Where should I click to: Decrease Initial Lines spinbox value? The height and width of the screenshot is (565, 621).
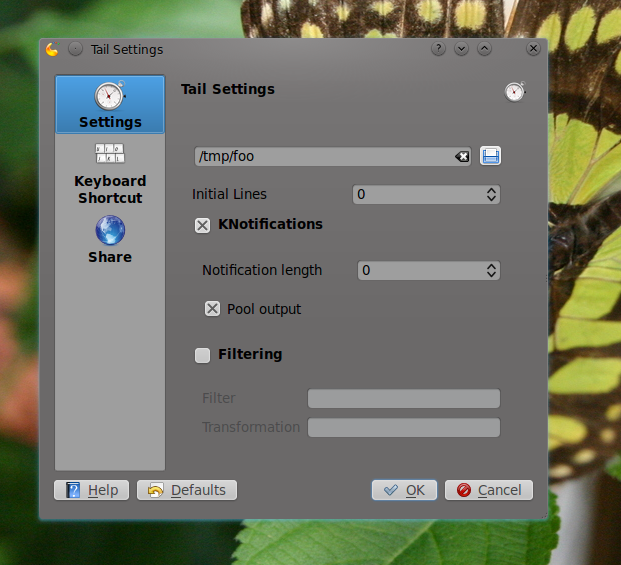tap(491, 198)
